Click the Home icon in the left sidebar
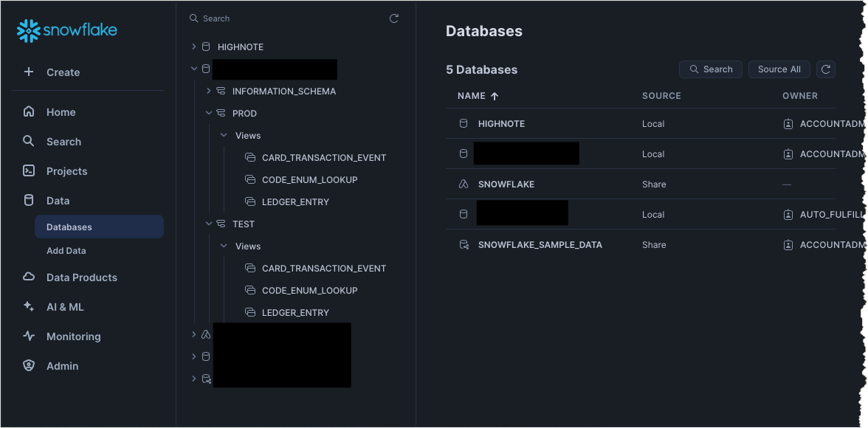The image size is (868, 428). pyautogui.click(x=29, y=111)
